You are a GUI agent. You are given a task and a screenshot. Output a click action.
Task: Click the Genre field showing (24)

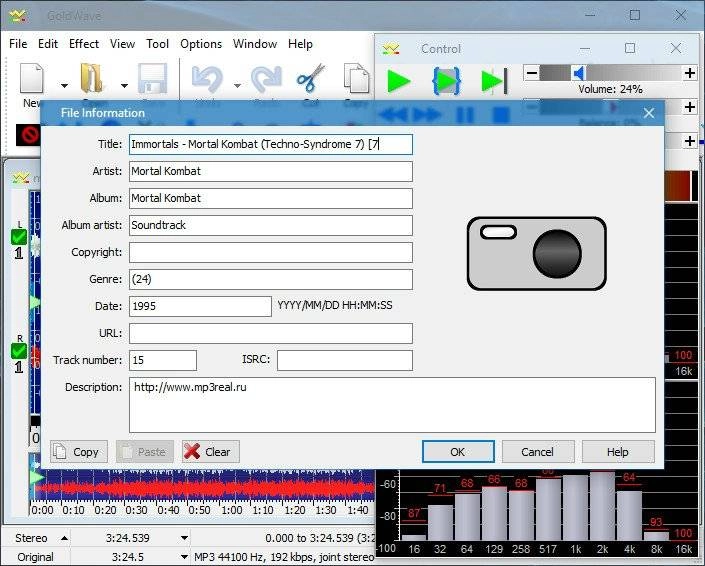pos(271,279)
